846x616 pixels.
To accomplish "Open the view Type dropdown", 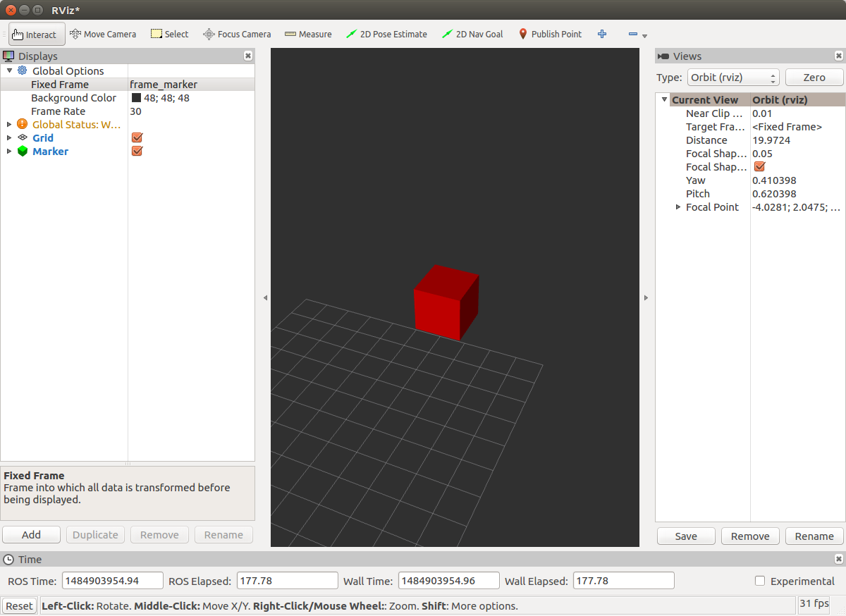I will point(733,78).
